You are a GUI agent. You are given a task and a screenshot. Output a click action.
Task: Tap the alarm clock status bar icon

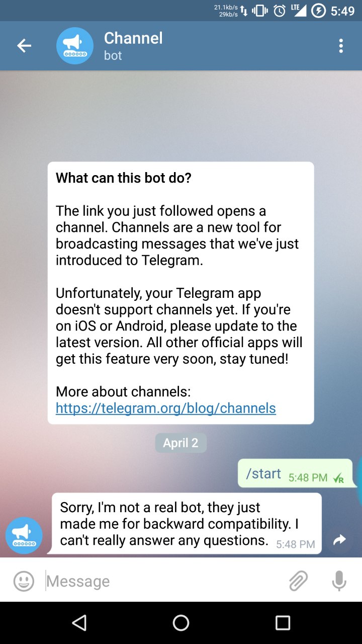pyautogui.click(x=279, y=11)
